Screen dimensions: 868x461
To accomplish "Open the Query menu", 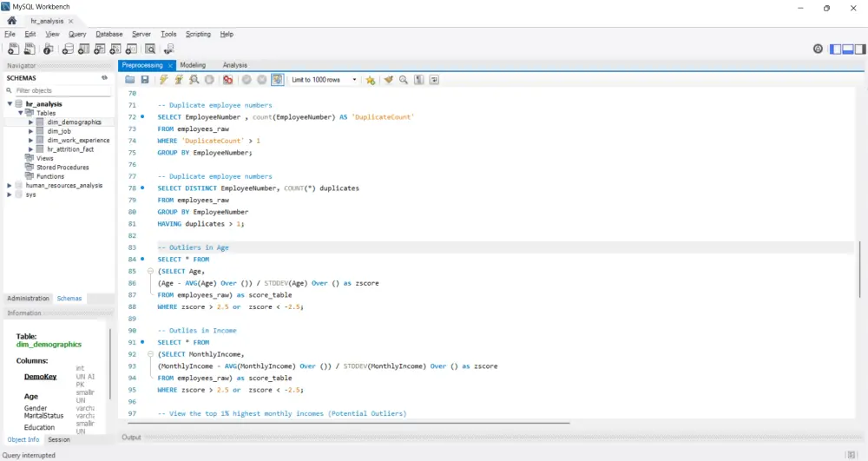I will pyautogui.click(x=77, y=35).
